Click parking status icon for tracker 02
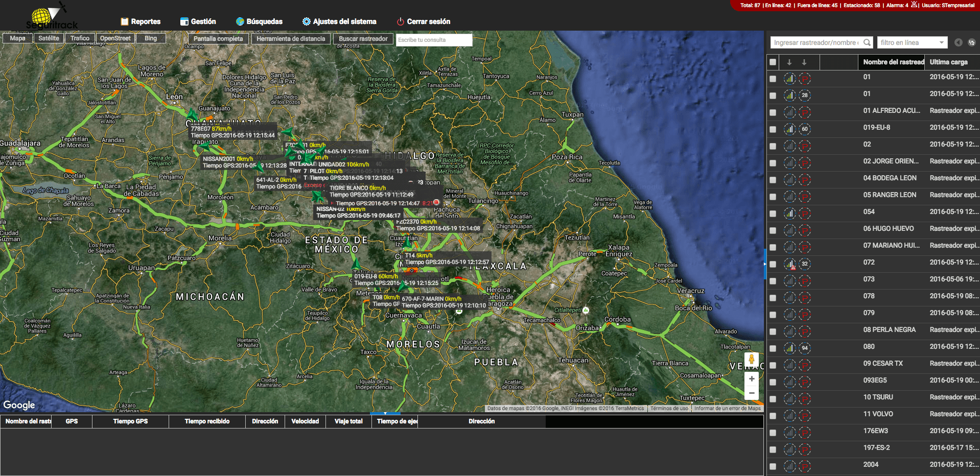This screenshot has height=476, width=980. pos(805,146)
